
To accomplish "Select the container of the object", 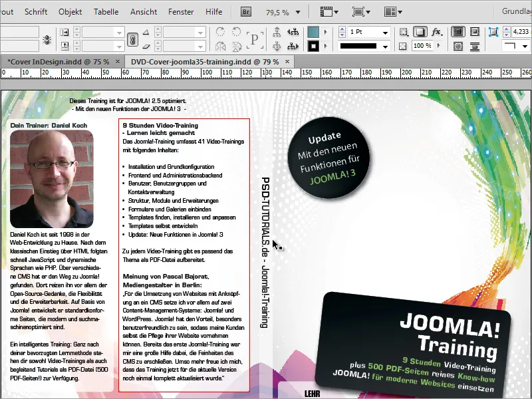I will [x=277, y=32].
